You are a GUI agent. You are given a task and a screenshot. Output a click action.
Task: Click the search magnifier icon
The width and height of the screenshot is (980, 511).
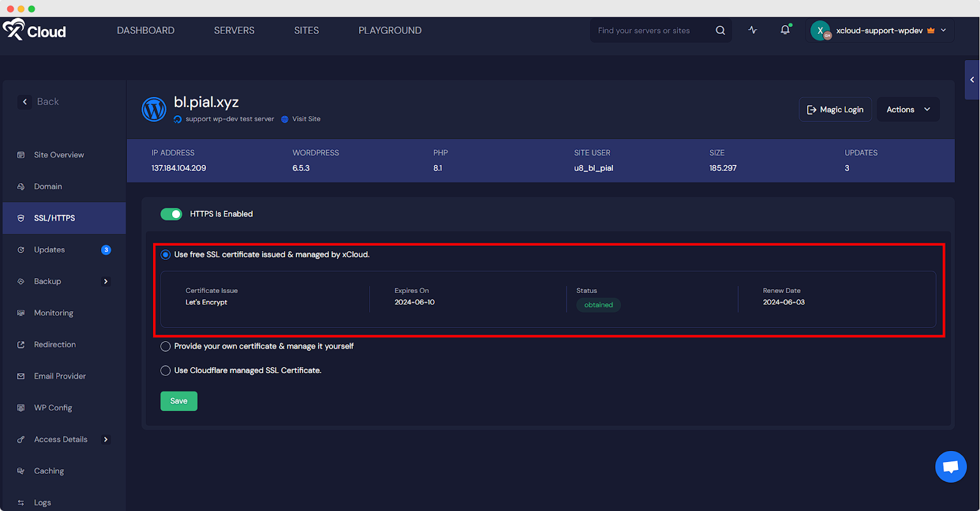720,30
